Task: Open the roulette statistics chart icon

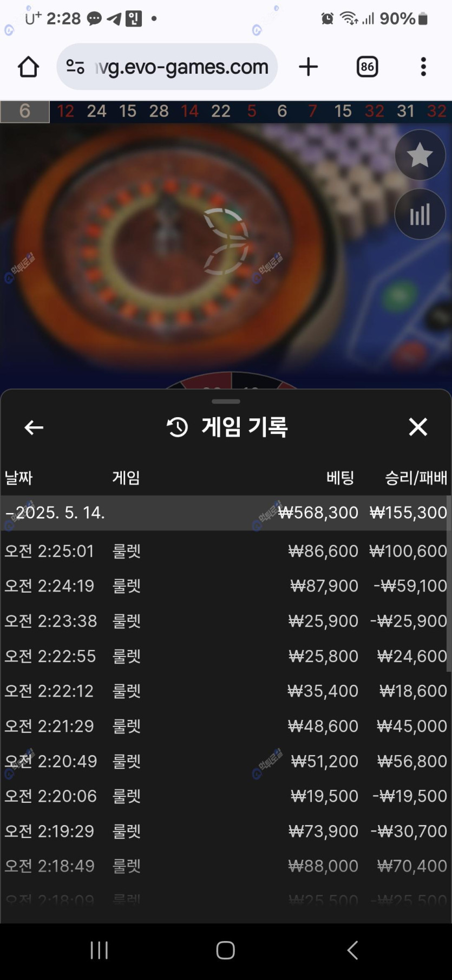Action: click(x=420, y=215)
